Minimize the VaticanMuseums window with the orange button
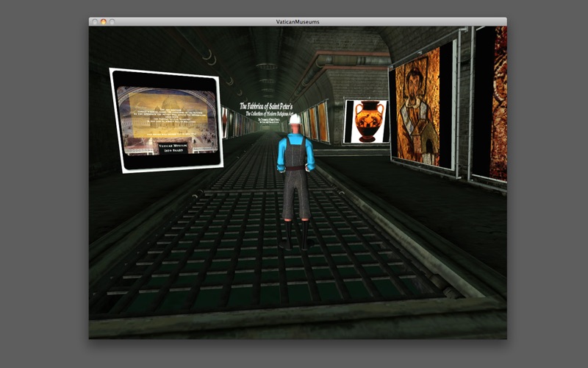This screenshot has width=588, height=368. (x=103, y=22)
